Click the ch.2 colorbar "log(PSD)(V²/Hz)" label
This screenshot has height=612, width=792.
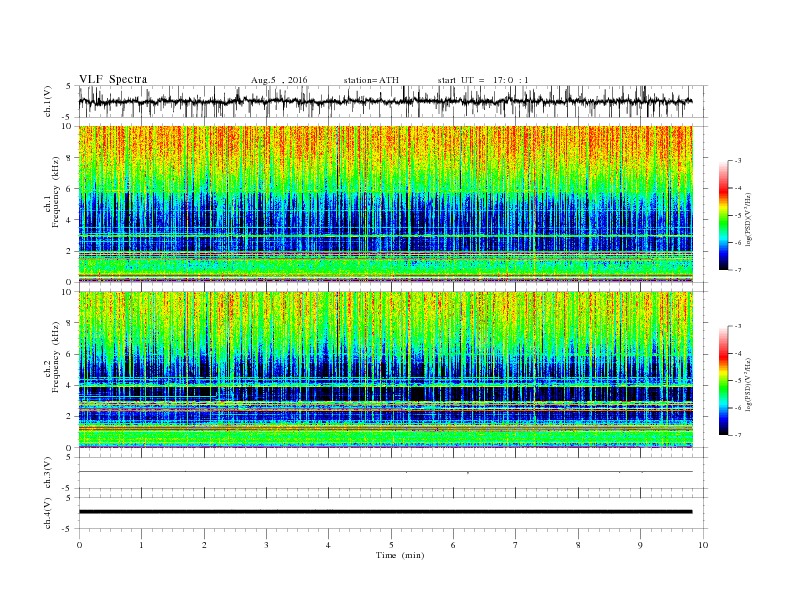tap(749, 385)
